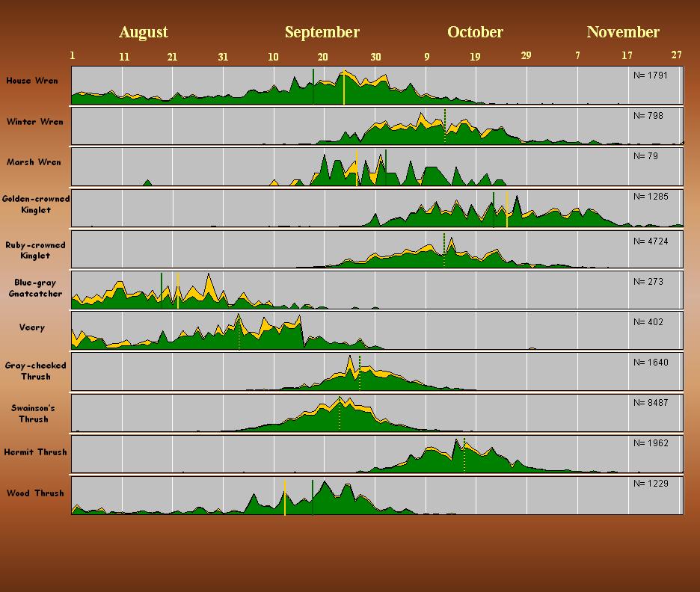Select the Hermit Thrush label

coord(35,452)
